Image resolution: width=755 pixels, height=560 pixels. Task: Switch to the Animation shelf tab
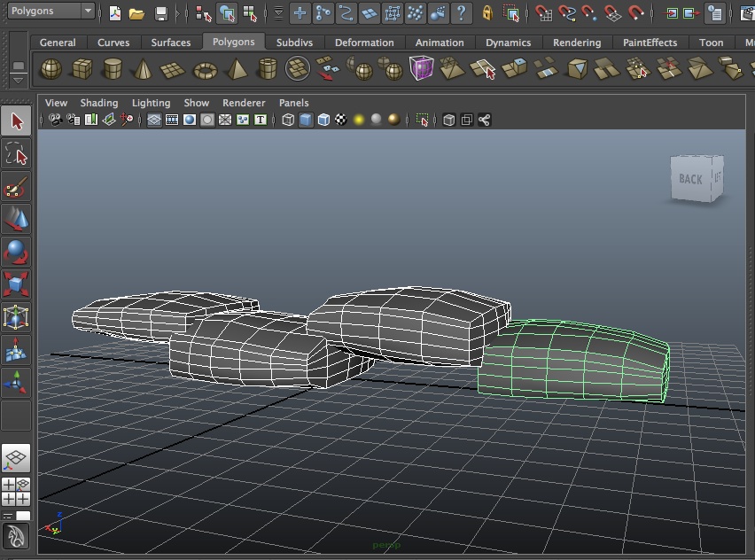[440, 43]
